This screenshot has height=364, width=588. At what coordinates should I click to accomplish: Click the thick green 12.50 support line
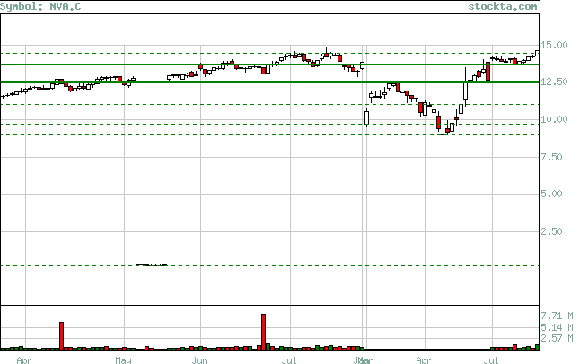click(x=269, y=82)
